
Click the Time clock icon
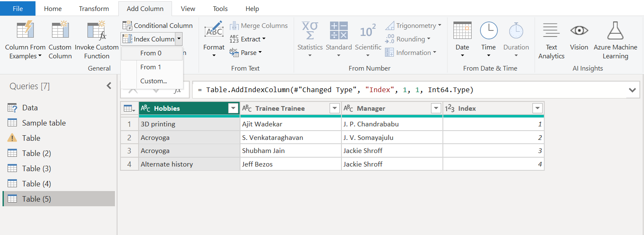point(488,30)
